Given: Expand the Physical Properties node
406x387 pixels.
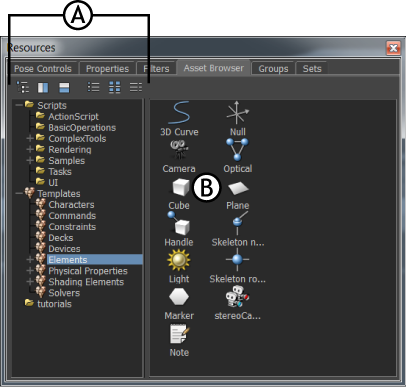Looking at the screenshot, I should point(30,271).
